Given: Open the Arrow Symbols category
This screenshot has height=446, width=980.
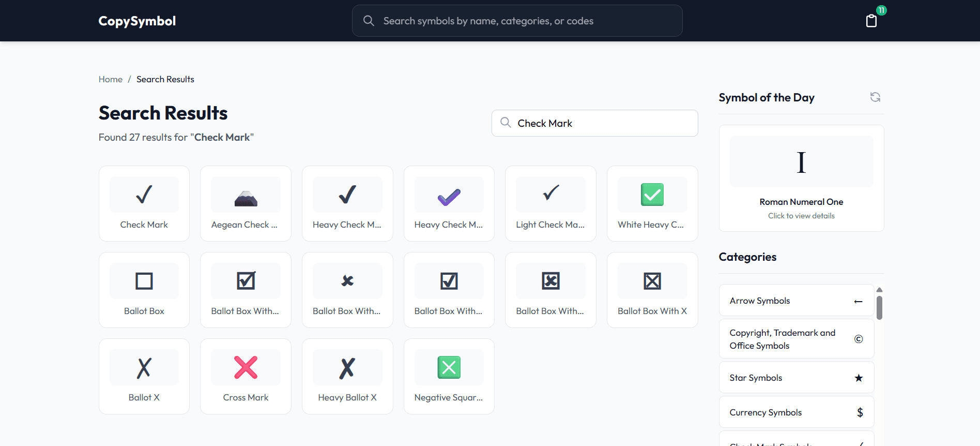Looking at the screenshot, I should click(x=796, y=301).
